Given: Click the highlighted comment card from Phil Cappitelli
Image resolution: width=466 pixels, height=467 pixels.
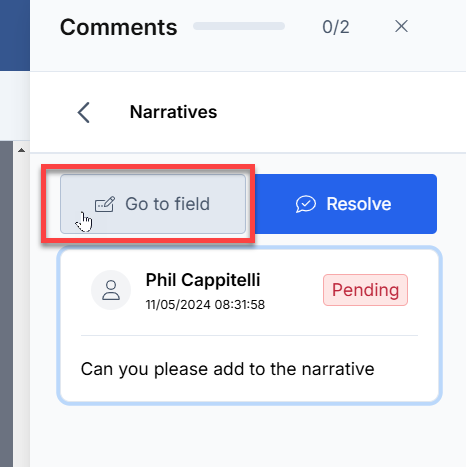Looking at the screenshot, I should click(250, 326).
